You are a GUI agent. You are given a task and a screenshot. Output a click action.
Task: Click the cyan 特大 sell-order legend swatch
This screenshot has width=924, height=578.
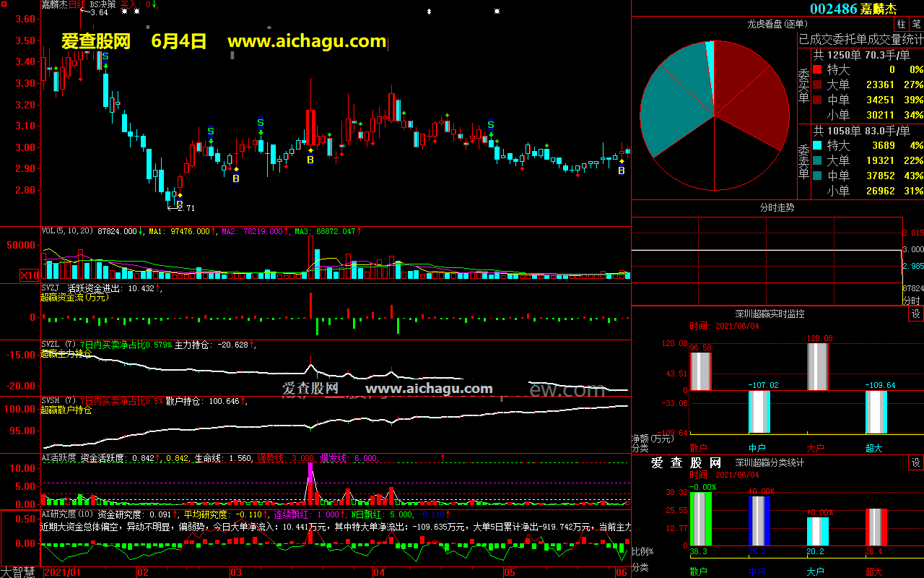pos(817,145)
